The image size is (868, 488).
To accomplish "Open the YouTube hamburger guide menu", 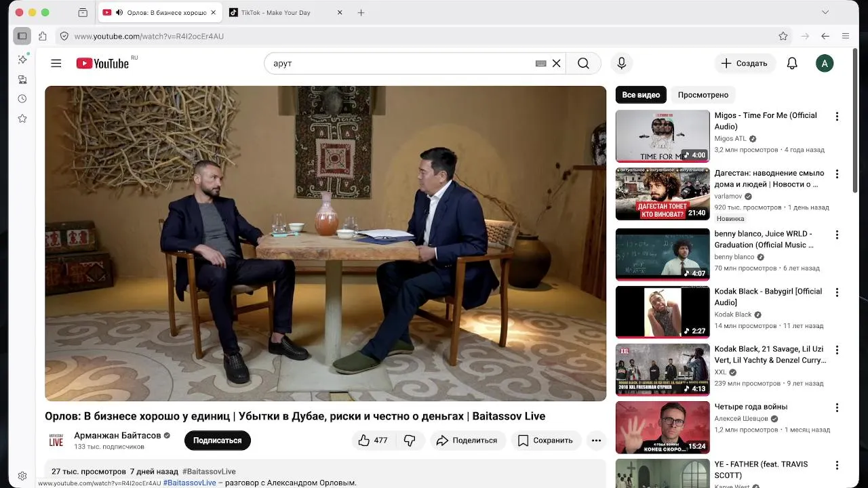I will tap(56, 63).
